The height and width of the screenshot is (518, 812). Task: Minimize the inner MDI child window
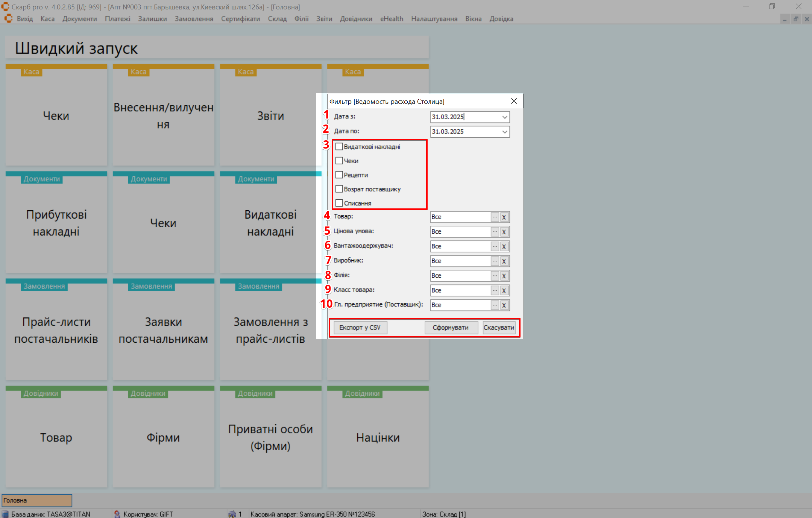(785, 19)
